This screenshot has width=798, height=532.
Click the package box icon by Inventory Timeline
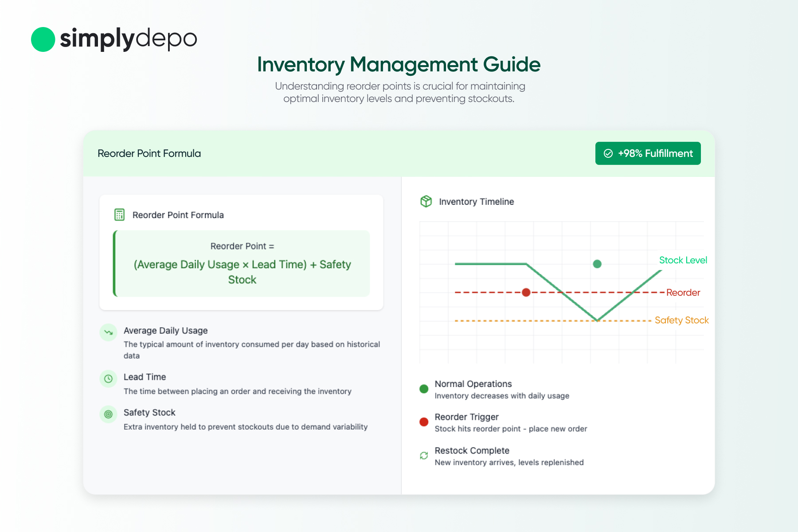426,201
